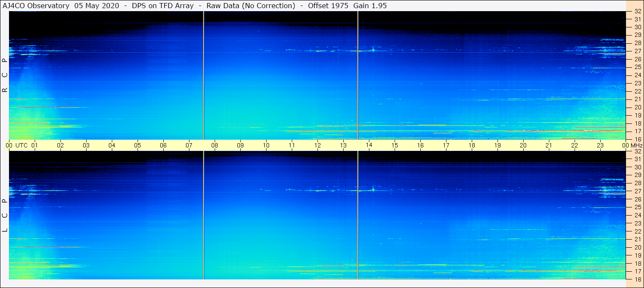Viewport: 644px width, 288px height.
Task: Click the LCP polarization label of lower spectrogram
Action: [x=5, y=216]
